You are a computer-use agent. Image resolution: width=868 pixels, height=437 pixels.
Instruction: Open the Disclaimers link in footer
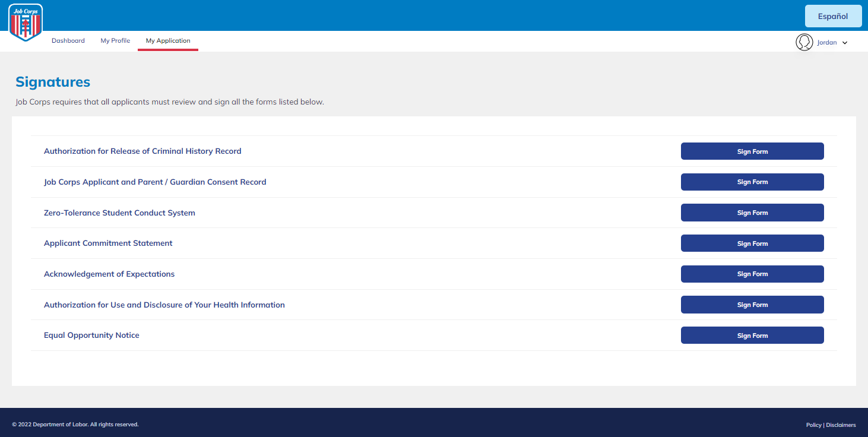tap(841, 425)
